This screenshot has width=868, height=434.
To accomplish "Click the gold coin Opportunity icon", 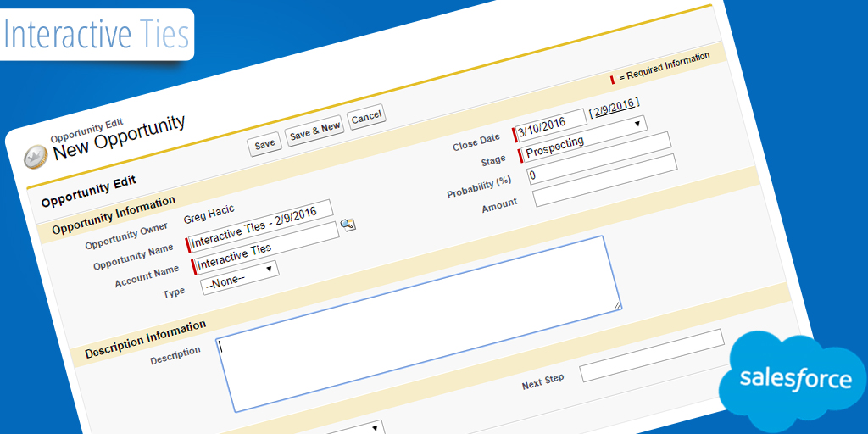I will pyautogui.click(x=35, y=156).
